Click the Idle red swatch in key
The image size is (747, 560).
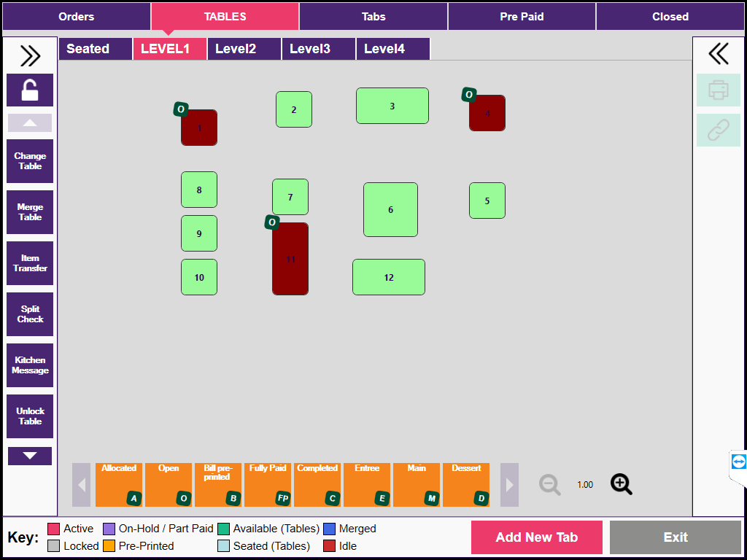pyautogui.click(x=329, y=545)
